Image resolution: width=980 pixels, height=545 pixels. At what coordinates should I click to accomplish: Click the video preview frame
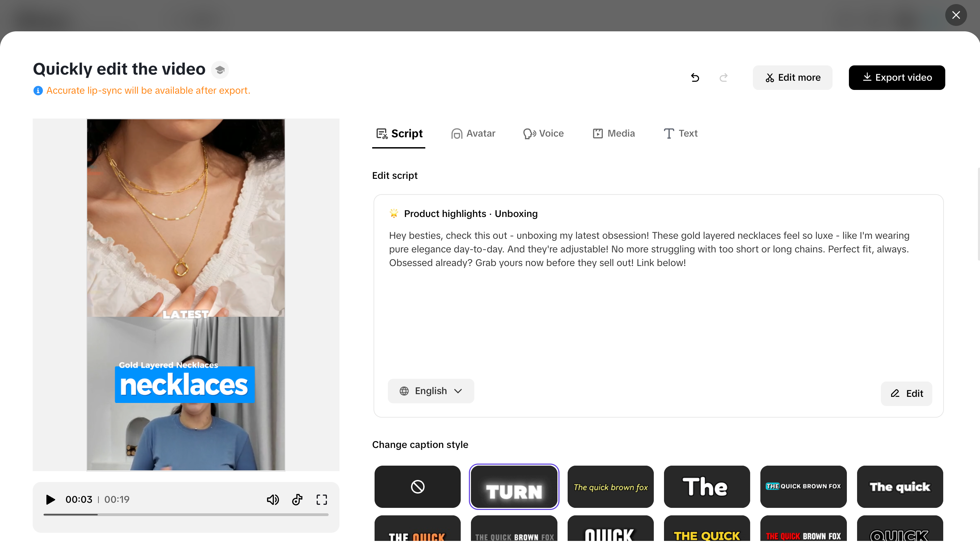point(186,295)
